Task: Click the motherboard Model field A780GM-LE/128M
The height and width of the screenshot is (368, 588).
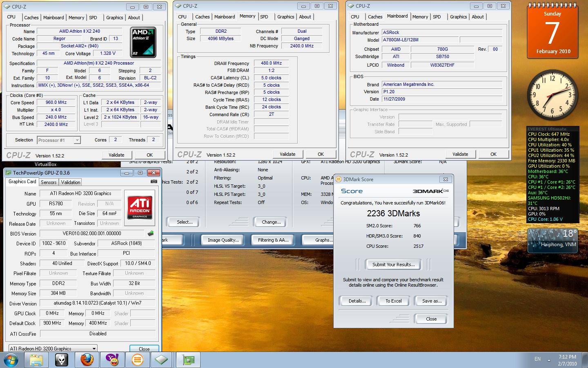Action: pos(420,40)
